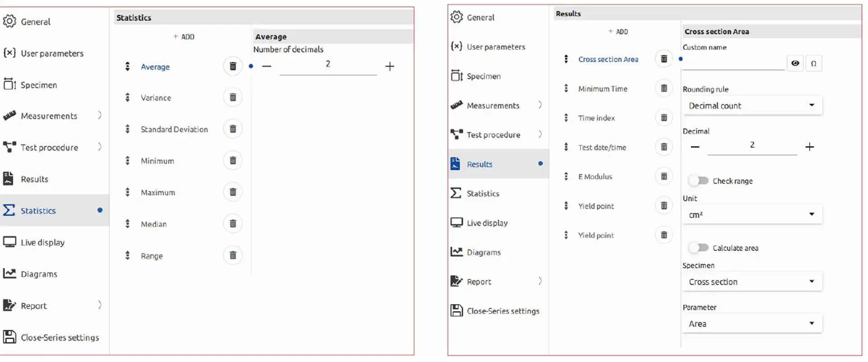The height and width of the screenshot is (362, 868).
Task: Select the Minimum Time result entry
Action: 603,88
